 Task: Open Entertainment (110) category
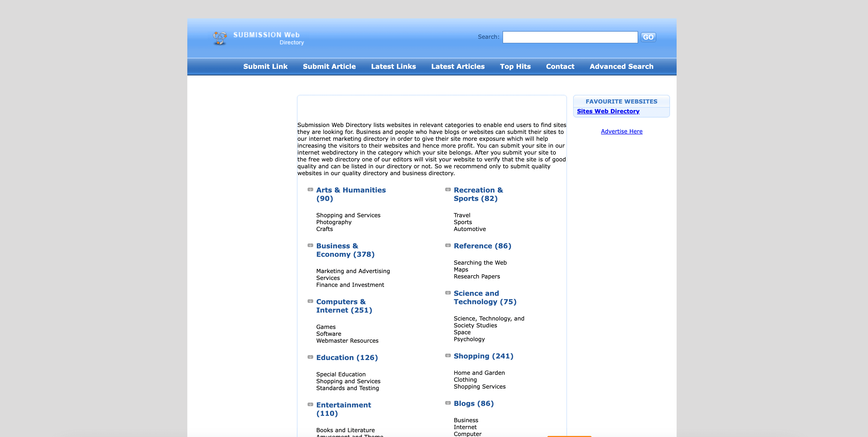tap(343, 409)
